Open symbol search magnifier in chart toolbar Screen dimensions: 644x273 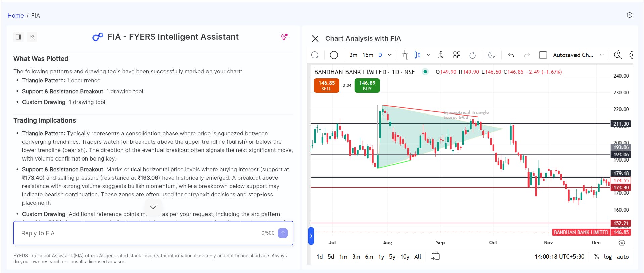pyautogui.click(x=315, y=55)
